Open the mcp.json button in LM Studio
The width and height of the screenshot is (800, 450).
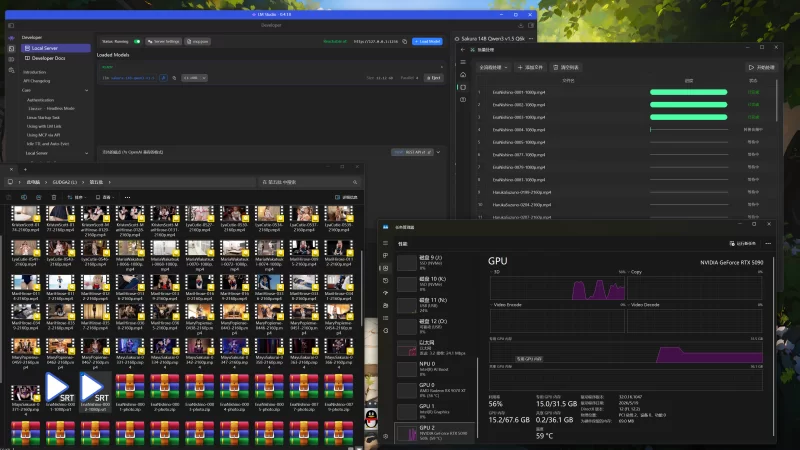(197, 41)
